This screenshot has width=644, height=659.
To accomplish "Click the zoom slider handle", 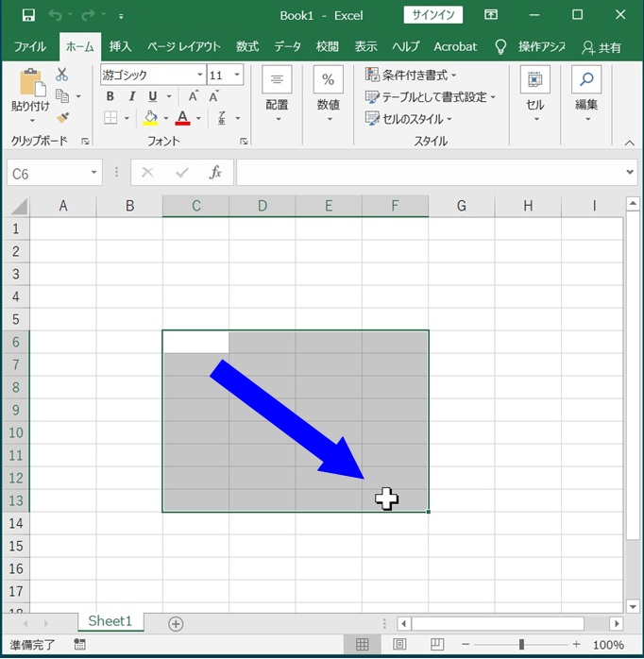I will (x=521, y=644).
